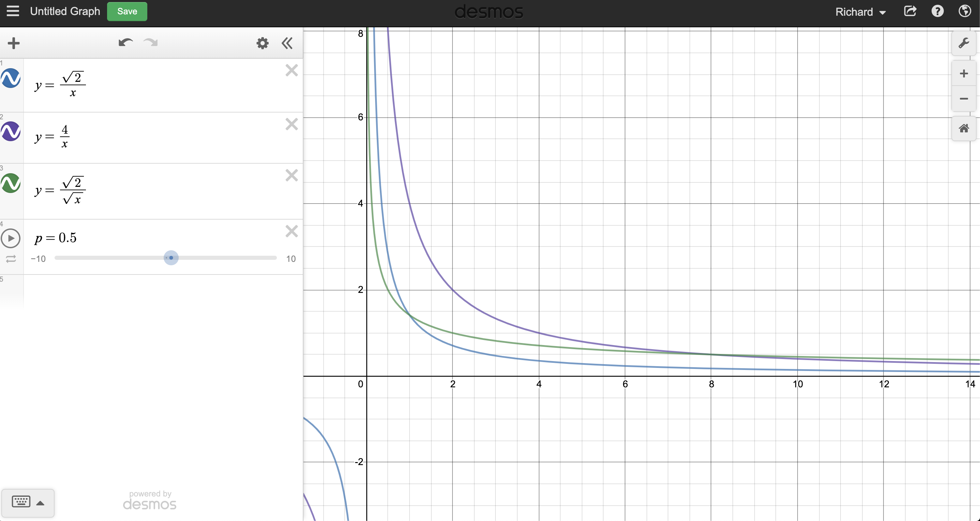Viewport: 980px width, 521px height.
Task: Open the help question mark icon
Action: tap(937, 11)
